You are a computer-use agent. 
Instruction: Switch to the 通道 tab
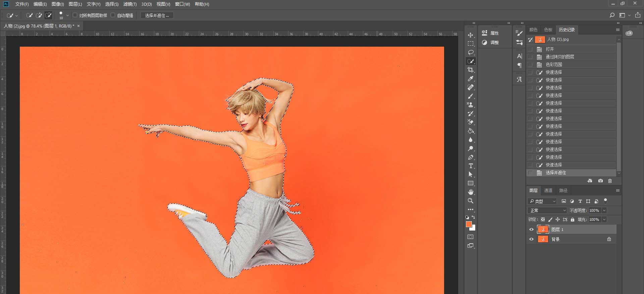548,191
